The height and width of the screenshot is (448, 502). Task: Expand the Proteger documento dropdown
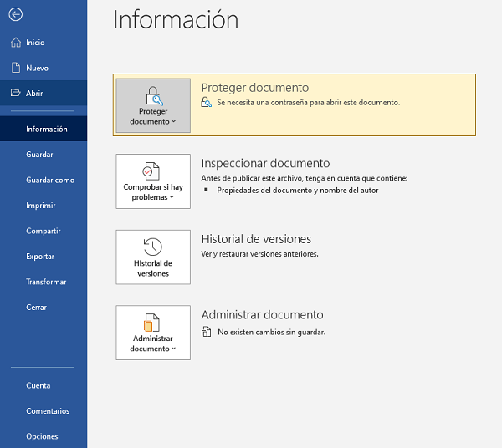click(x=153, y=116)
